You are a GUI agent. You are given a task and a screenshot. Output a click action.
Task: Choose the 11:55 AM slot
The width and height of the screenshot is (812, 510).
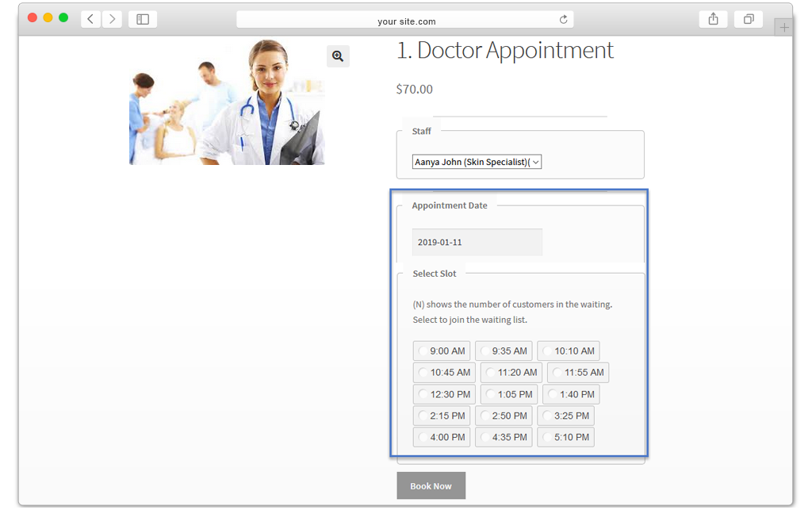[x=578, y=372]
